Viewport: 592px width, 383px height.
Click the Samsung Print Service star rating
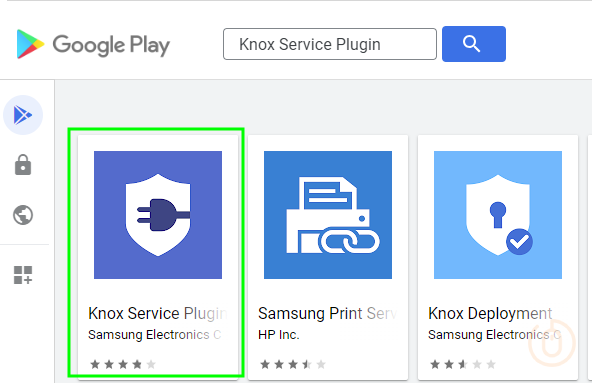coord(293,364)
